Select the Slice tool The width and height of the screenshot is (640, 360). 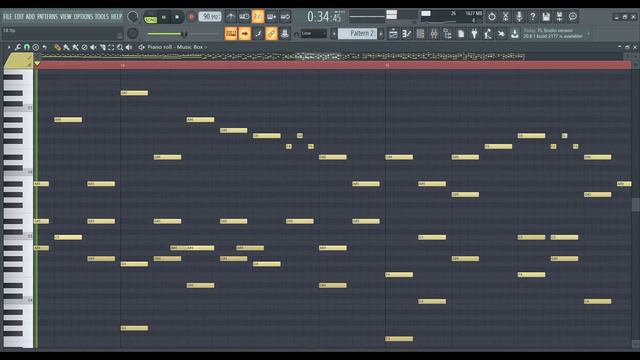click(102, 47)
